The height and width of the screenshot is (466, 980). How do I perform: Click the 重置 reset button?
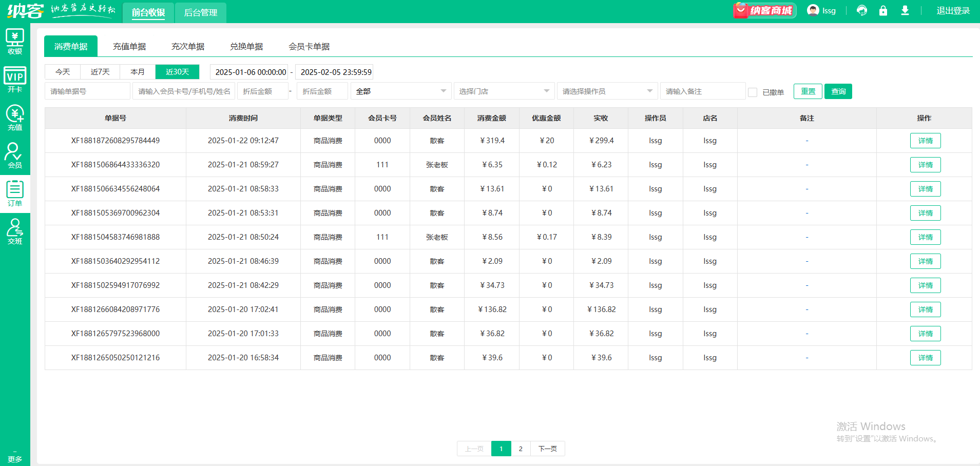[808, 91]
